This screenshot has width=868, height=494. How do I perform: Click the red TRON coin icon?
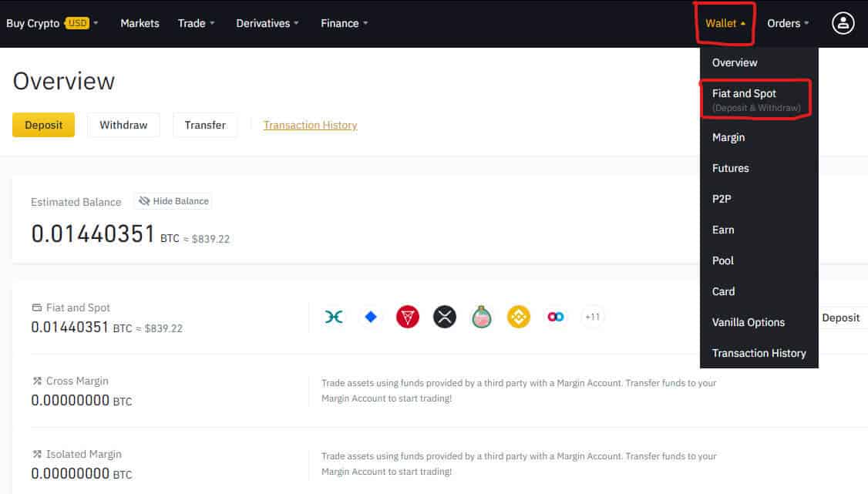(x=408, y=317)
